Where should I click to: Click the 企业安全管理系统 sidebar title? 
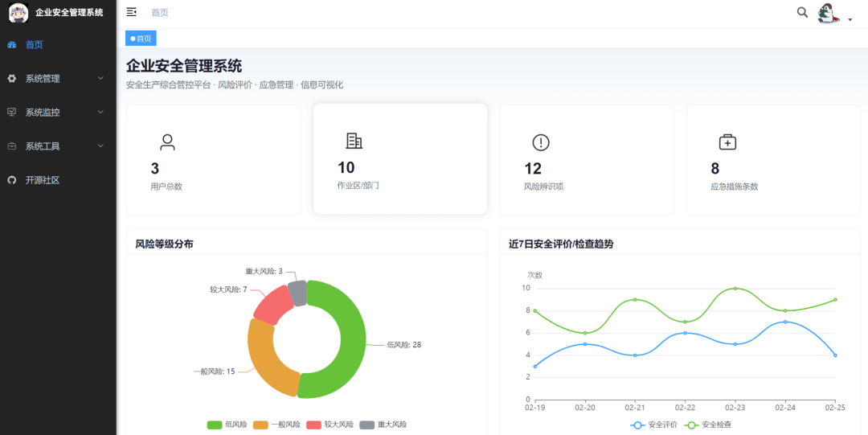pyautogui.click(x=69, y=12)
